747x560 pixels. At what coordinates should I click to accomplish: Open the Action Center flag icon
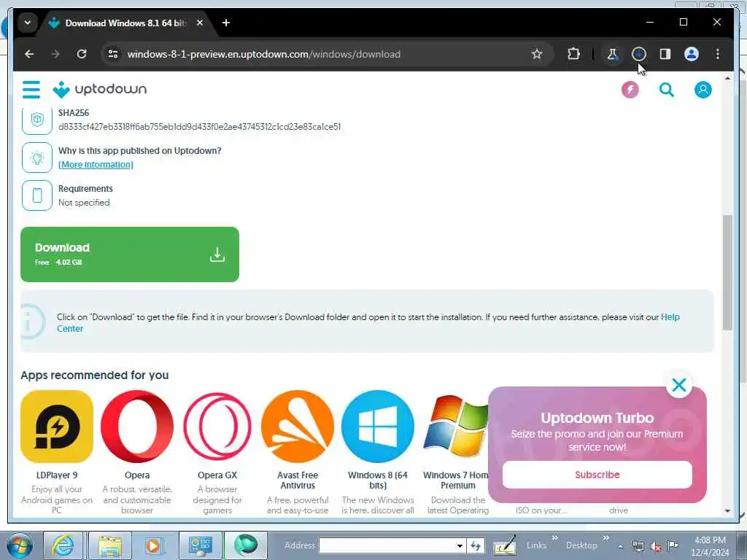pos(673,545)
